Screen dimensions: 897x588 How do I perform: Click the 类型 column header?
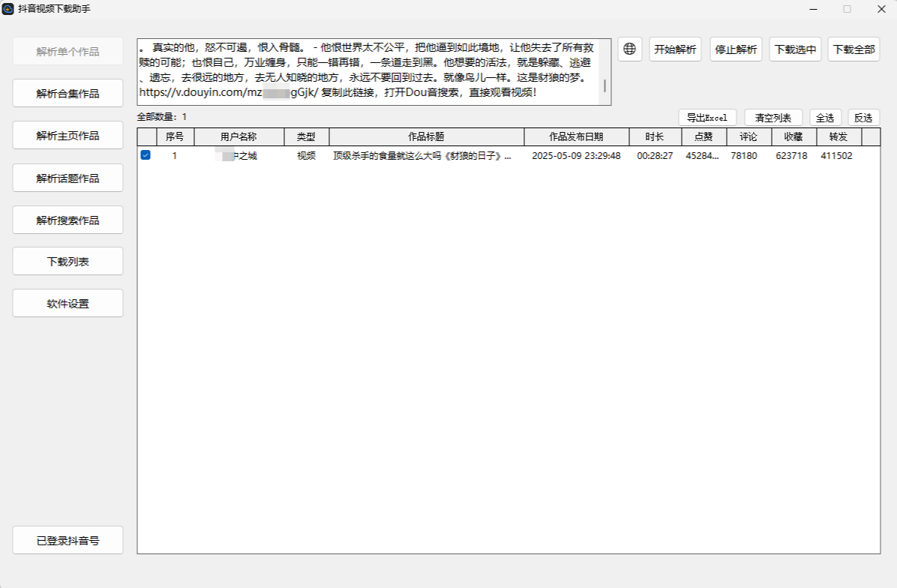tap(307, 136)
